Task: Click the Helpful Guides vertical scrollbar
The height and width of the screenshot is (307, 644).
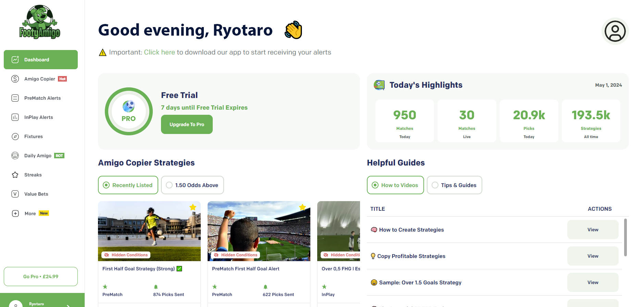Action: click(626, 237)
